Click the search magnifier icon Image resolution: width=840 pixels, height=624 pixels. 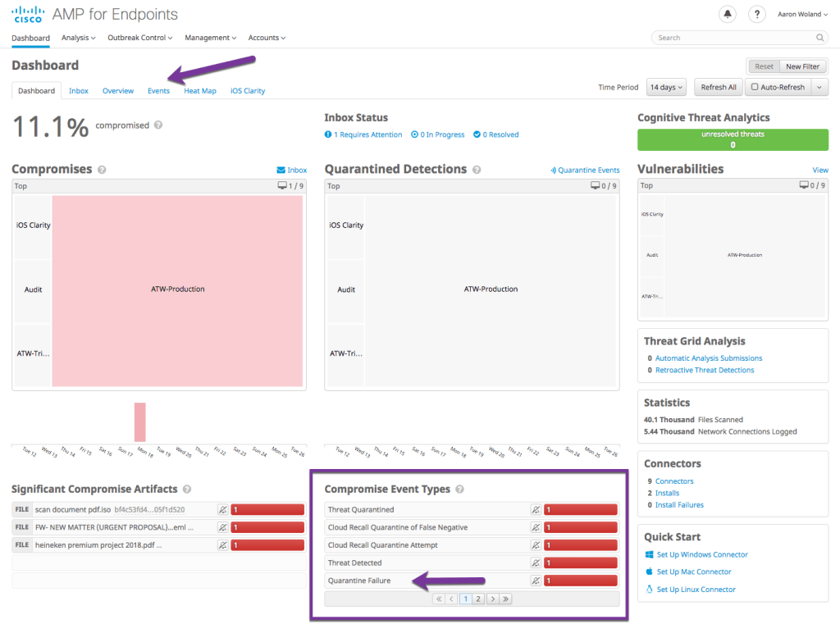(x=819, y=38)
